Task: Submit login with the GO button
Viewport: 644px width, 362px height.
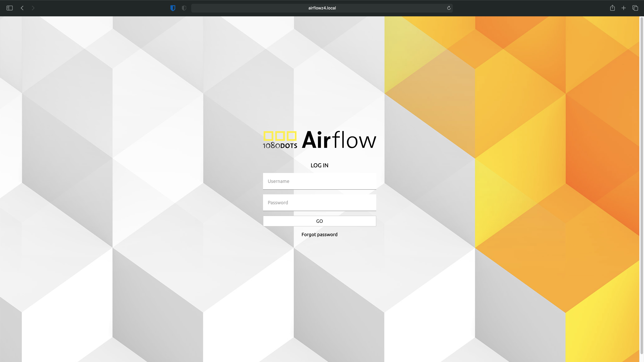Action: tap(319, 221)
